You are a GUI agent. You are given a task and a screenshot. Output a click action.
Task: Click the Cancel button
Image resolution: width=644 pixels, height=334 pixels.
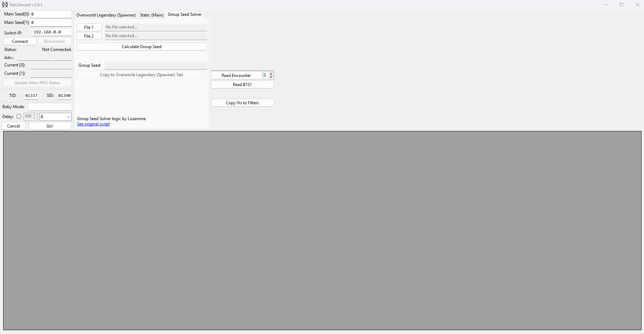(13, 126)
